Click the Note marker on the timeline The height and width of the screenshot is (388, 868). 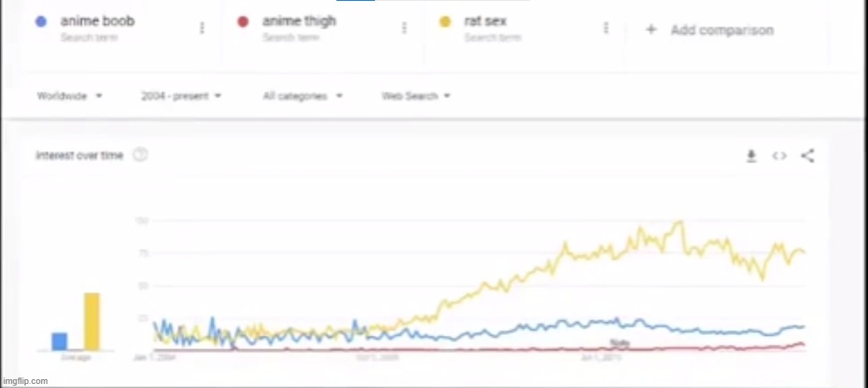619,343
